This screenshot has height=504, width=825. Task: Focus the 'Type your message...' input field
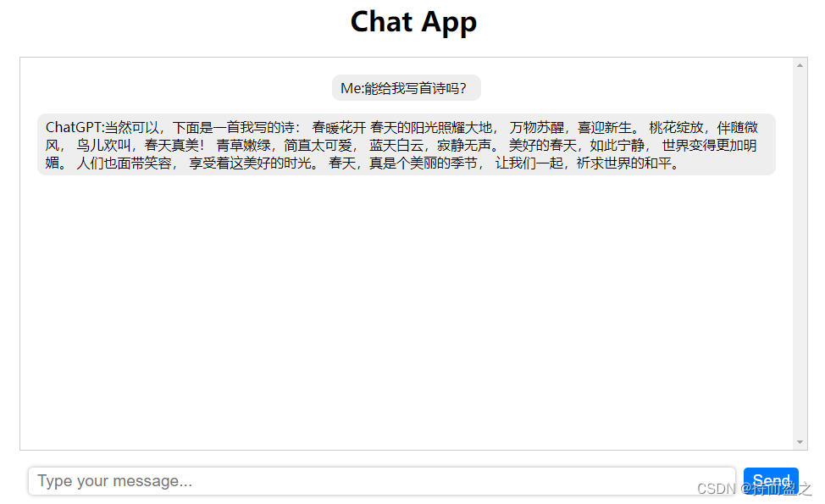(382, 481)
